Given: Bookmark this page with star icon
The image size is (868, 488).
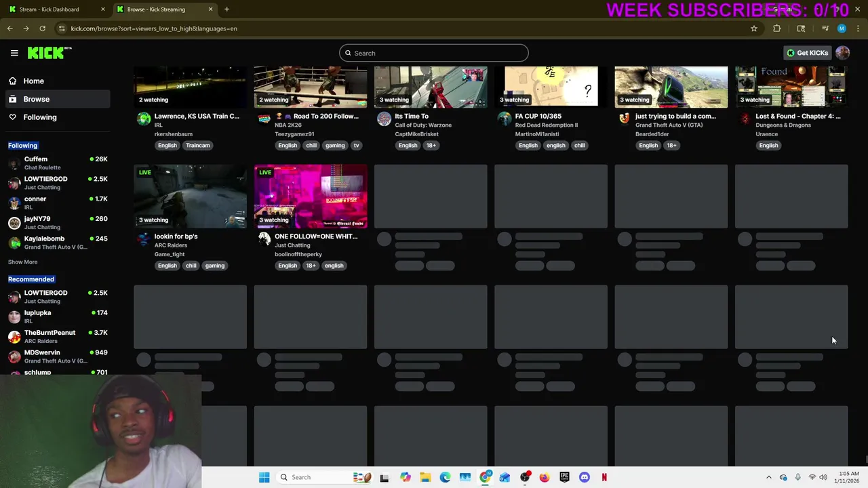Looking at the screenshot, I should click(753, 28).
